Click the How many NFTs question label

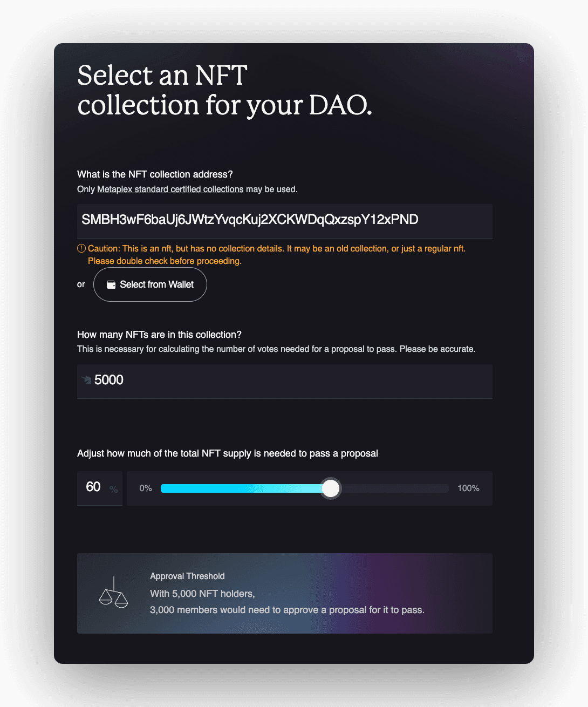tap(159, 335)
